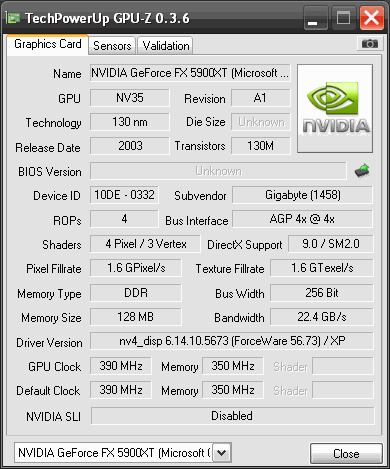Click the Bus Interface field AGP 4x @ 4x
This screenshot has height=469, width=390.
[302, 219]
